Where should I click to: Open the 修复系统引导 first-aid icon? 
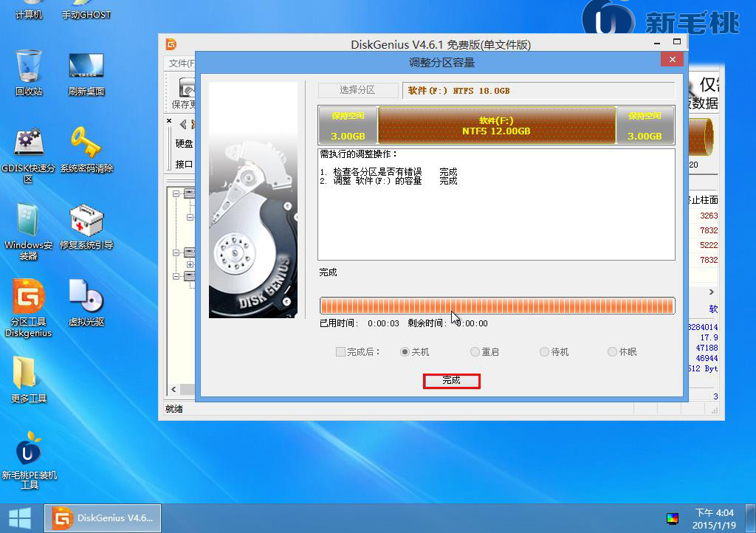tap(86, 227)
